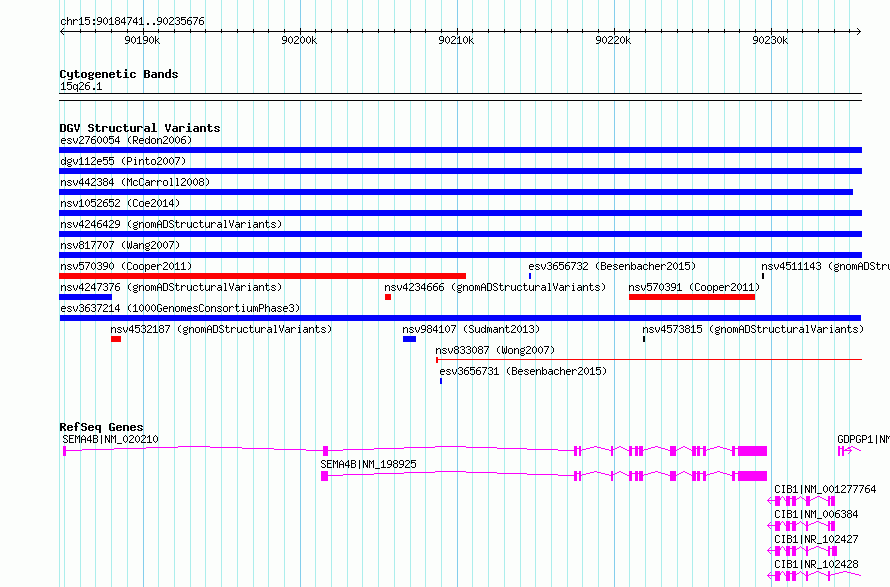Click the Cytogenetic Bands track title

pyautogui.click(x=119, y=74)
